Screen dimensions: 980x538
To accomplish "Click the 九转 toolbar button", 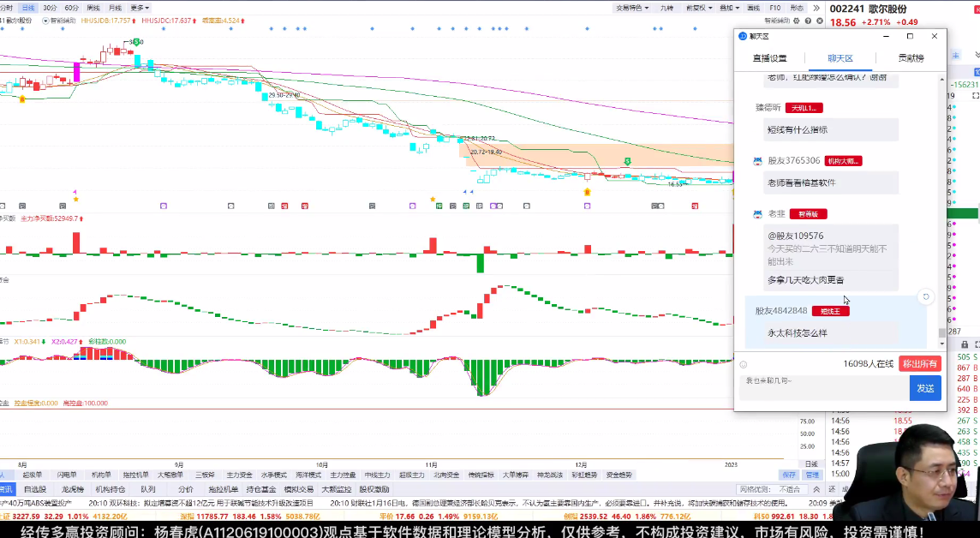I will [666, 8].
